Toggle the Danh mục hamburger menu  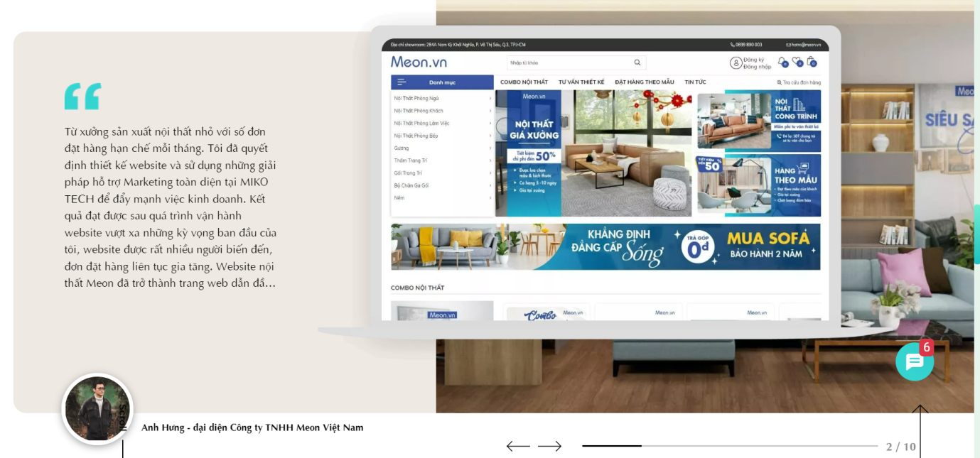click(x=402, y=82)
